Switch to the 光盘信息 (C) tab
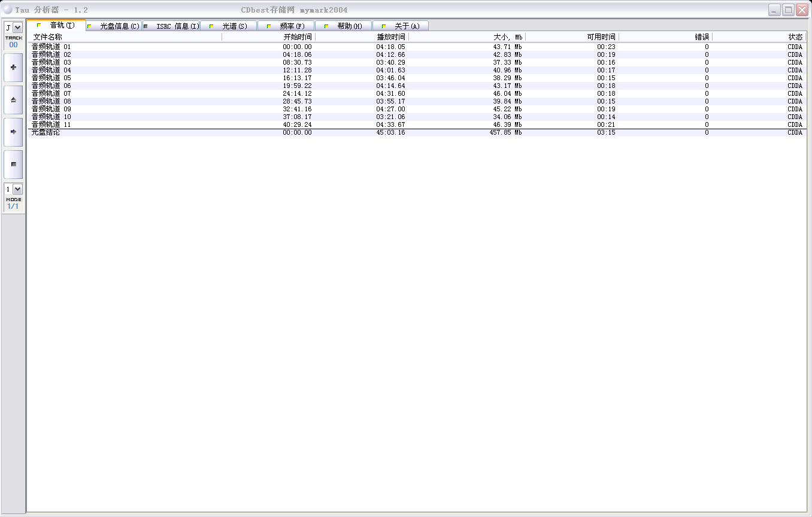Screen dimensions: 812x517 pos(114,26)
